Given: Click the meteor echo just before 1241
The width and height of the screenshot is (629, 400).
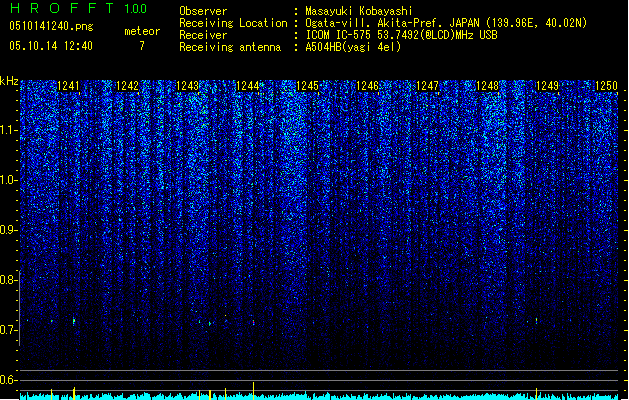Looking at the screenshot, I should point(74,321).
